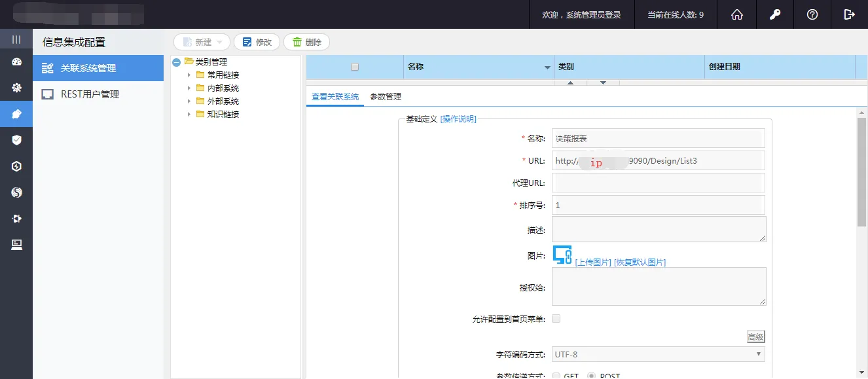Image resolution: width=868 pixels, height=379 pixels.
Task: Enable 允许配置到首页菜单 checkbox
Action: [x=556, y=319]
